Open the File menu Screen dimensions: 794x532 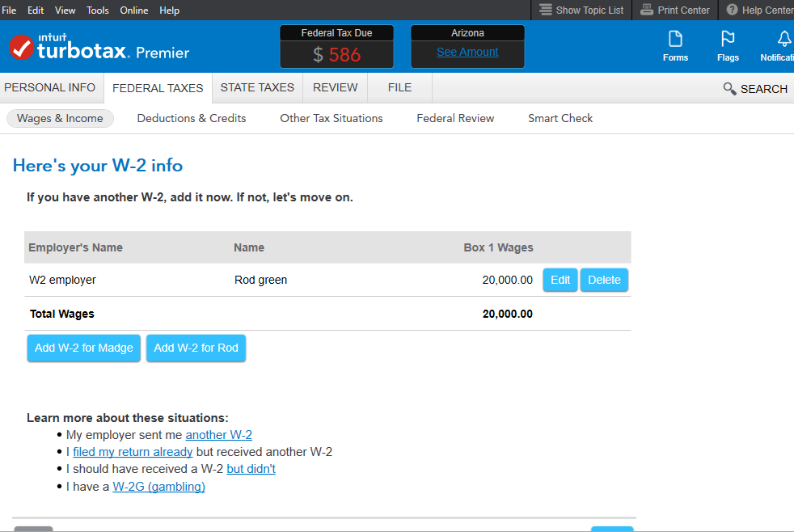pyautogui.click(x=9, y=11)
